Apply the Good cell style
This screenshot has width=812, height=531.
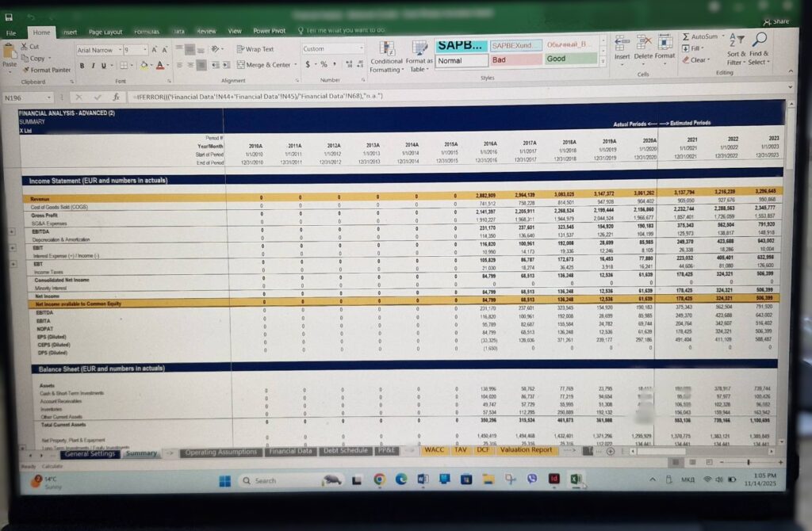(x=571, y=59)
